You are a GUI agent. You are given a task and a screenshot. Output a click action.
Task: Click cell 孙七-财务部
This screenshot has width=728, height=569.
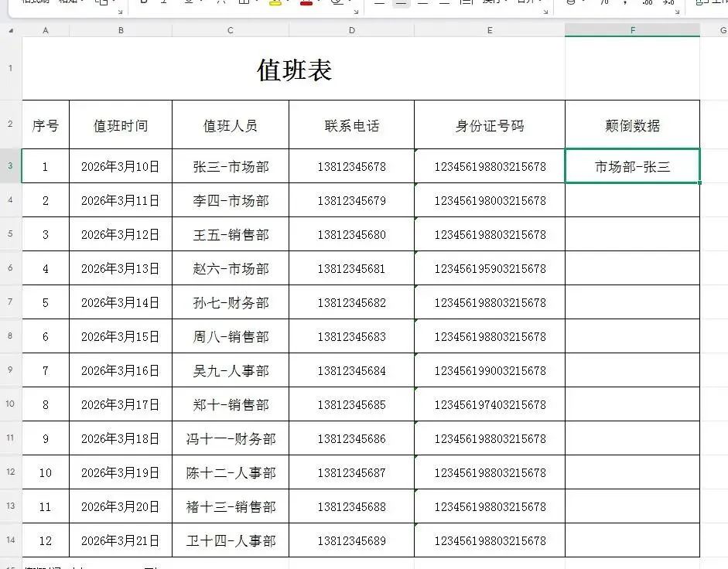click(231, 302)
